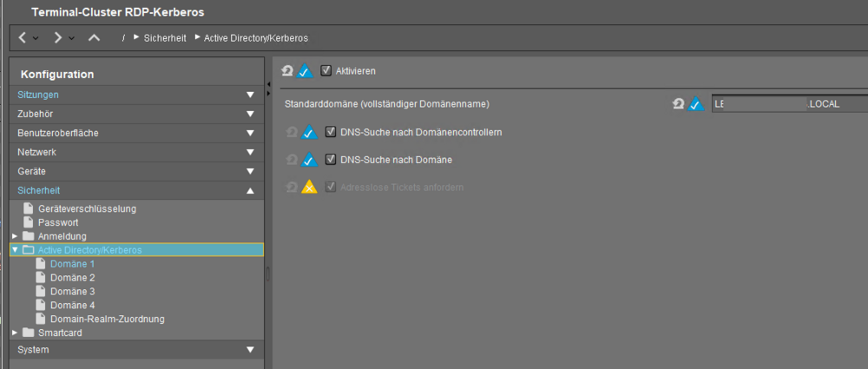The image size is (868, 369).
Task: Click the yellow warning triangle by Adresslose Tickets
Action: pyautogui.click(x=309, y=187)
